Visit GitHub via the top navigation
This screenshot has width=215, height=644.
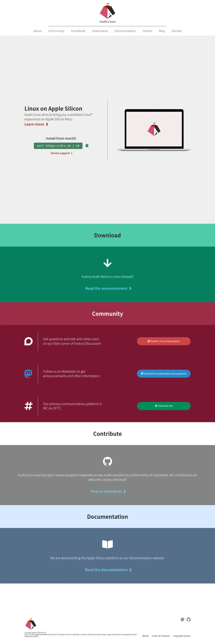pos(147,31)
